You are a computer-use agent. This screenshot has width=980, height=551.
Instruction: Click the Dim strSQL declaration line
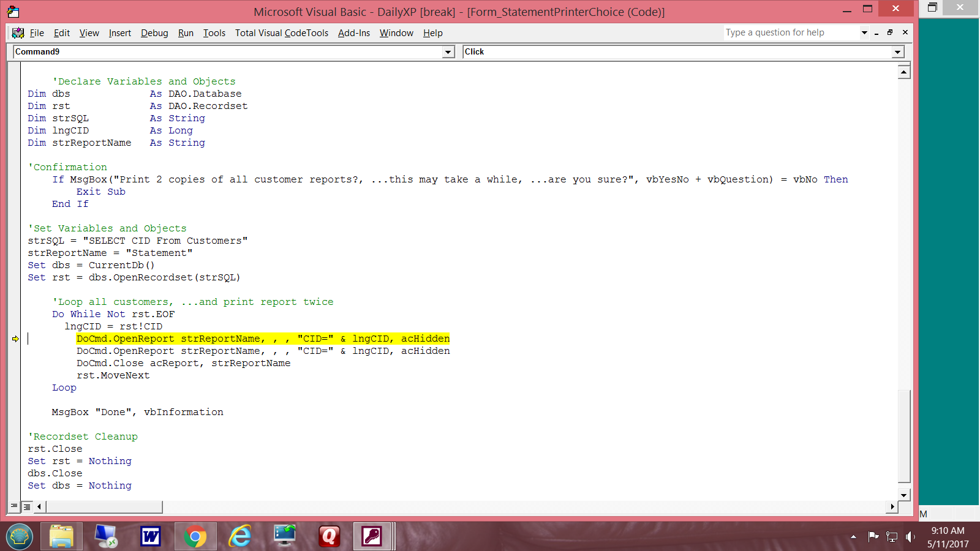(x=116, y=118)
